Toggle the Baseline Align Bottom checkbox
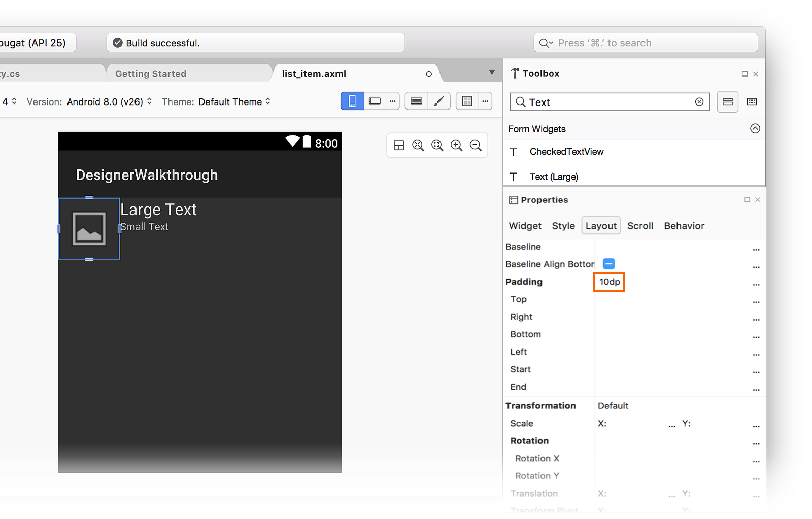The height and width of the screenshot is (519, 812). pyautogui.click(x=608, y=264)
